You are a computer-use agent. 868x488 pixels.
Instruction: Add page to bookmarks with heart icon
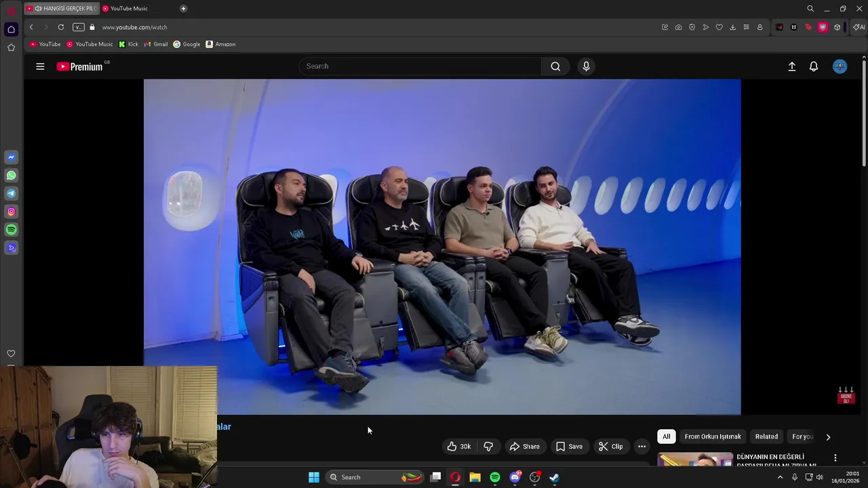pyautogui.click(x=719, y=27)
